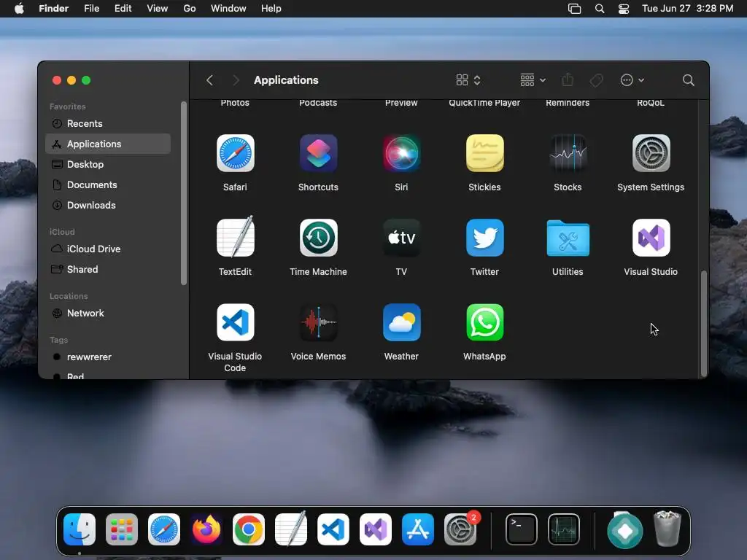
Task: Launch Firefox from the Dock
Action: point(206,529)
